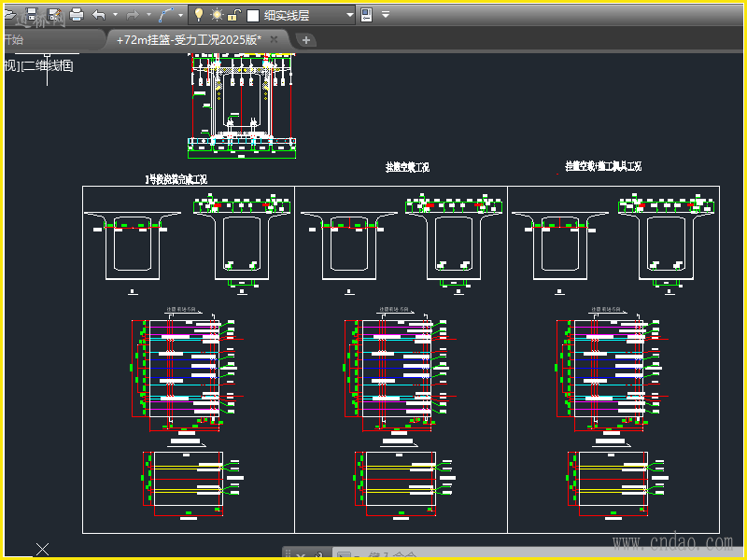The height and width of the screenshot is (560, 747).
Task: Toggle the layer lightbulb on/off
Action: [198, 15]
